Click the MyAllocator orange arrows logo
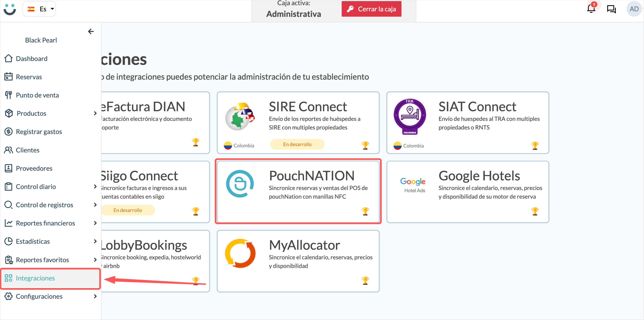644x320 pixels. click(x=240, y=253)
